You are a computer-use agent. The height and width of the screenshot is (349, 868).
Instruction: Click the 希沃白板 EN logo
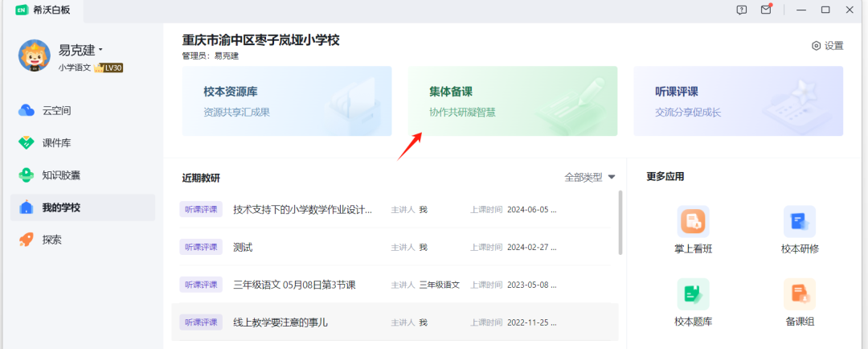click(22, 10)
